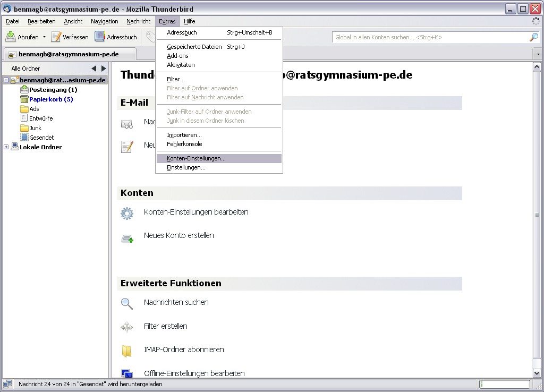The width and height of the screenshot is (544, 392).
Task: Click the IMAP-Ordner abonnieren folder icon
Action: point(127,351)
